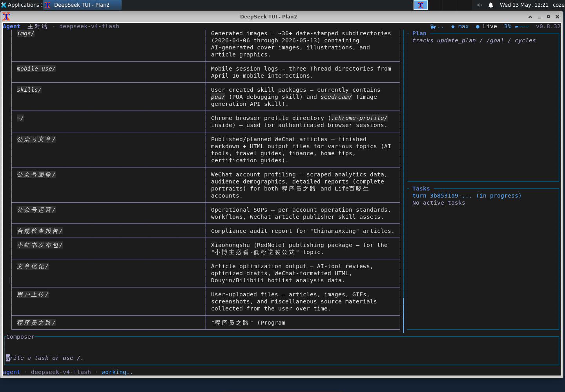Click the agent label in the bottom status line
The width and height of the screenshot is (565, 392).
[x=11, y=372]
